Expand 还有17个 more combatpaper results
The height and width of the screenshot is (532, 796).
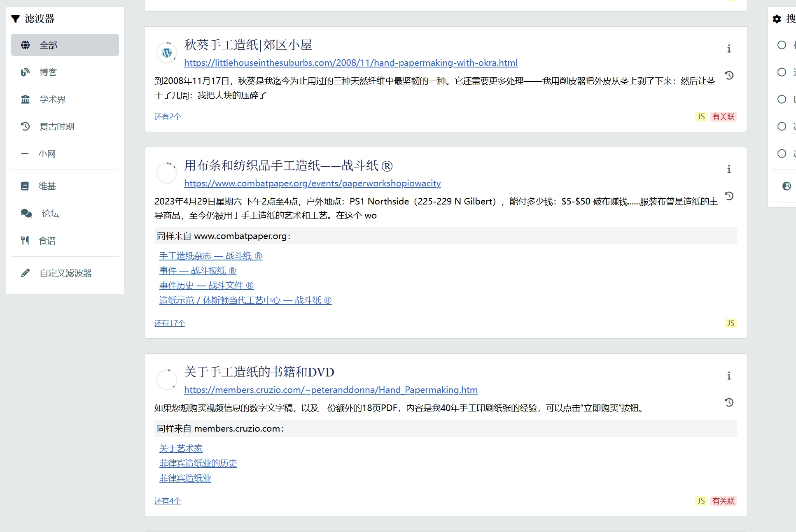(x=170, y=323)
